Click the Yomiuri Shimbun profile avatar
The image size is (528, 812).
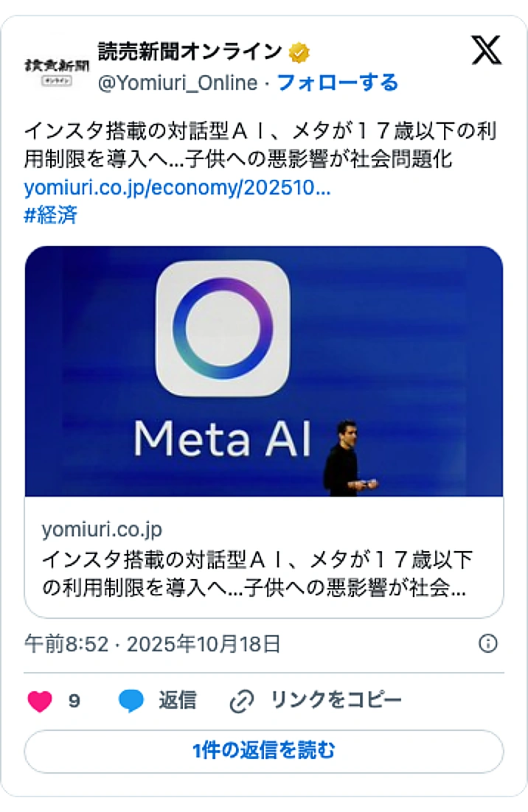[x=57, y=68]
